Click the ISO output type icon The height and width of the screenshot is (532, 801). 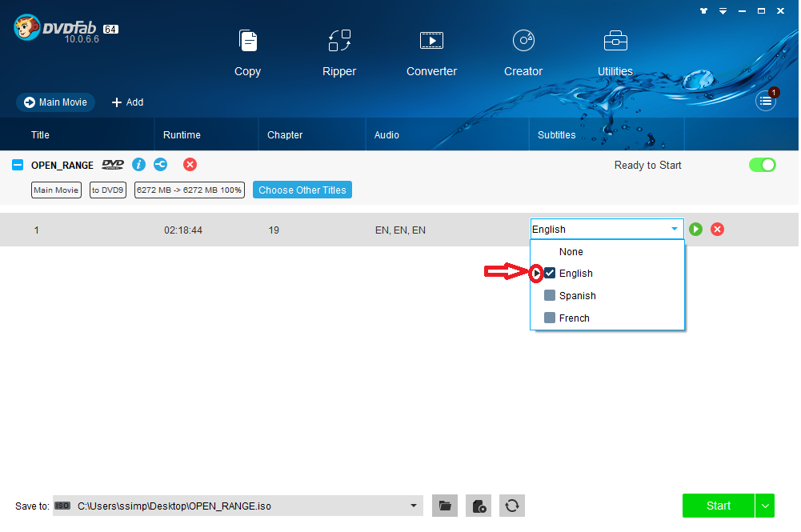click(x=62, y=506)
